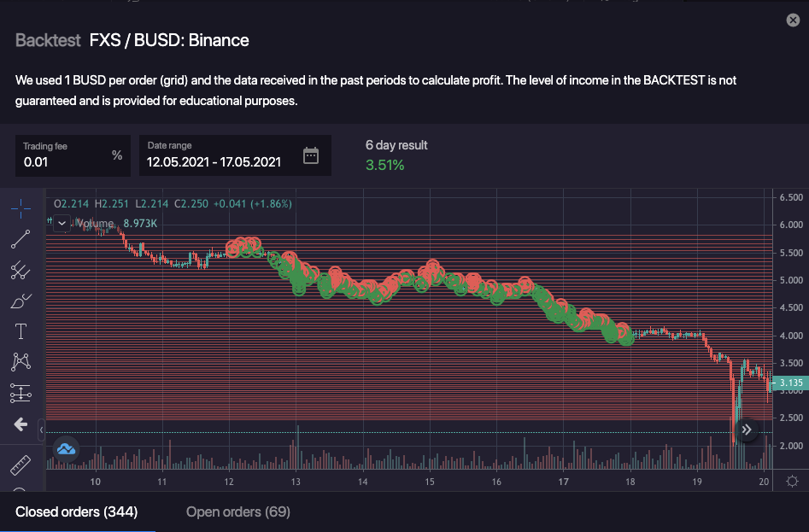Choose the pitchfork drawing tool
Viewport: 809px width, 532px height.
tap(21, 271)
